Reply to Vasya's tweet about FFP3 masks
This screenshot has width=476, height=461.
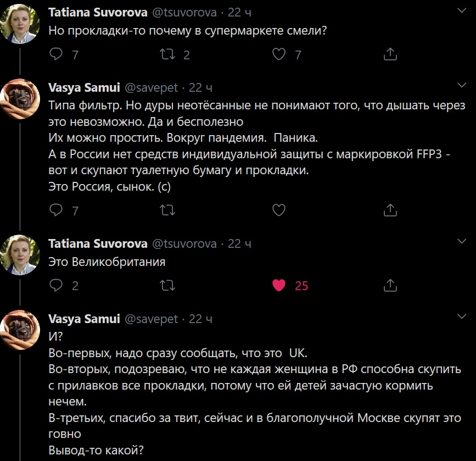point(56,210)
